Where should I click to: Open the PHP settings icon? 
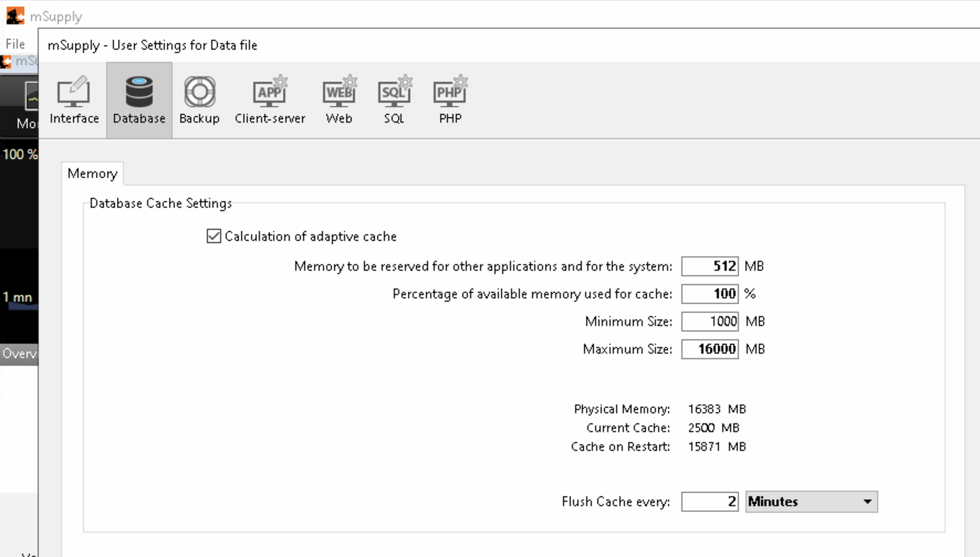(450, 100)
